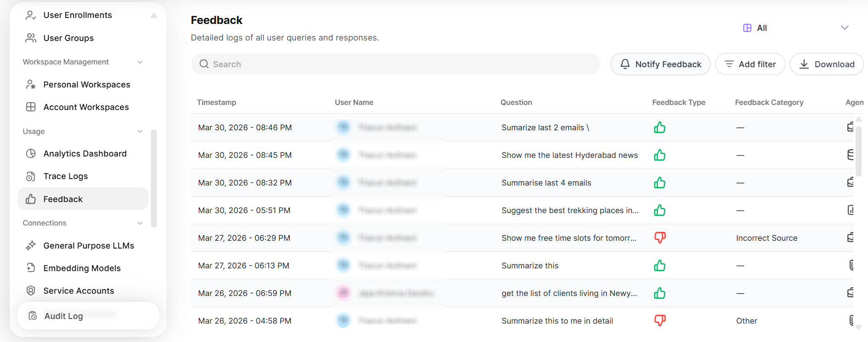Open Service Accounts section

(x=78, y=291)
